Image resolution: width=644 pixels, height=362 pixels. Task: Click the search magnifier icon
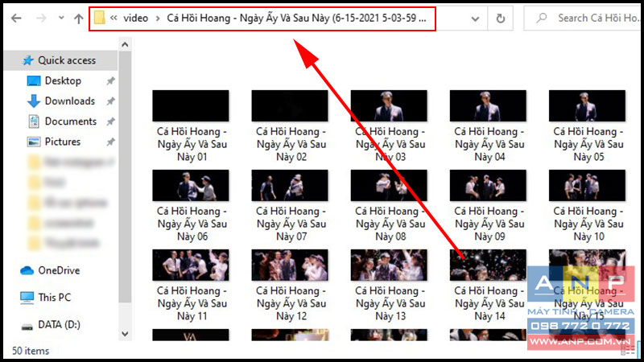[x=542, y=18]
